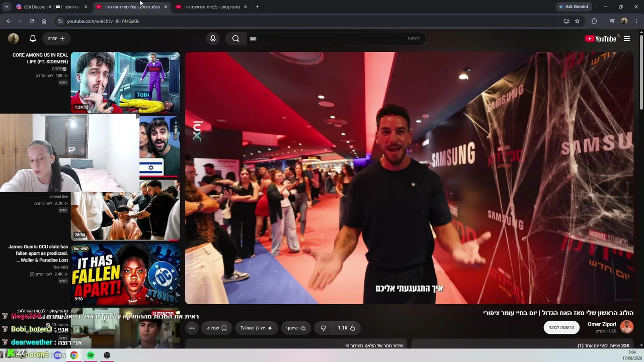
Task: Focus the YouTube search field
Action: (x=335, y=38)
